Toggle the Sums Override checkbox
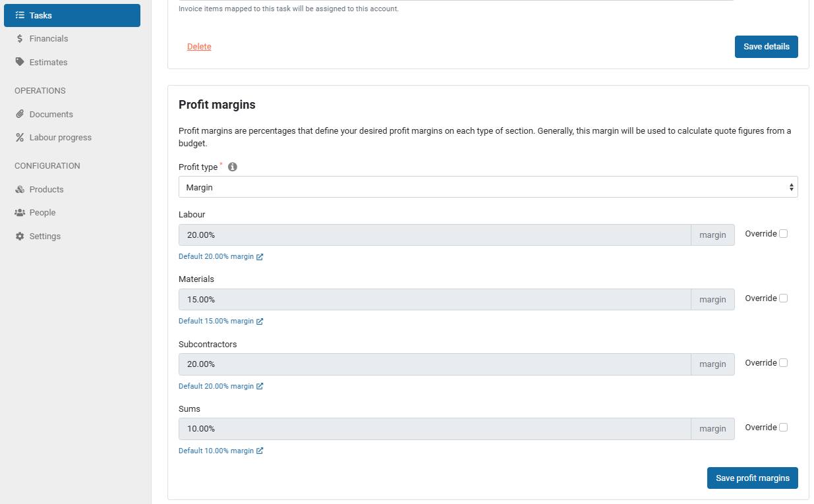Screen dimensions: 814x504 pos(783,428)
